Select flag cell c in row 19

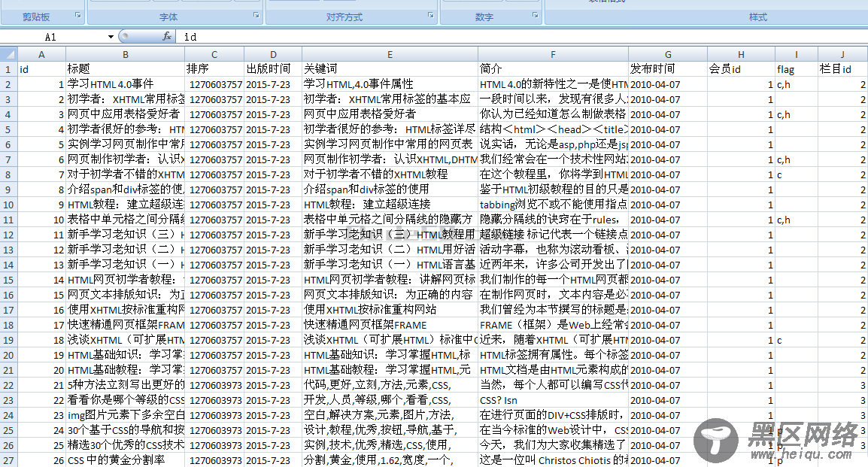click(x=796, y=340)
